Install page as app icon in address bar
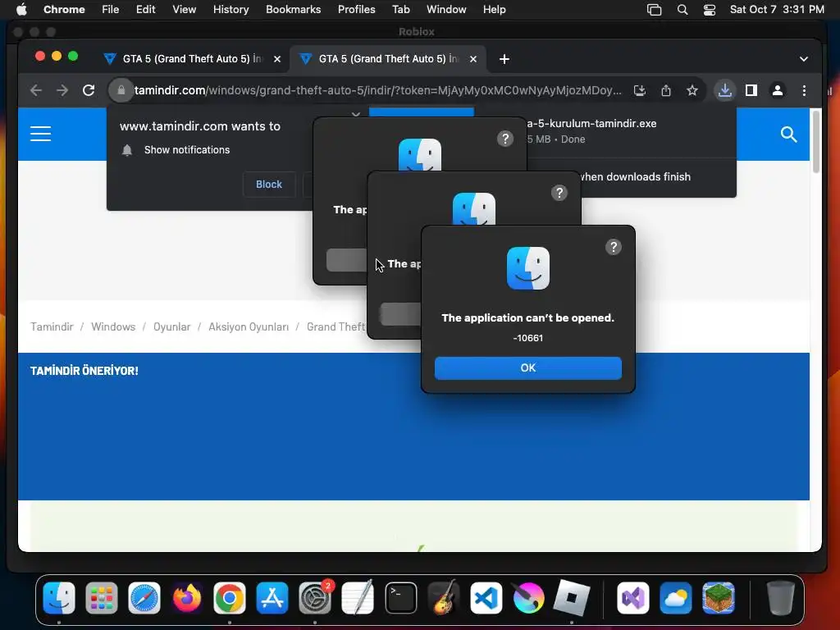The width and height of the screenshot is (840, 630). 640,90
